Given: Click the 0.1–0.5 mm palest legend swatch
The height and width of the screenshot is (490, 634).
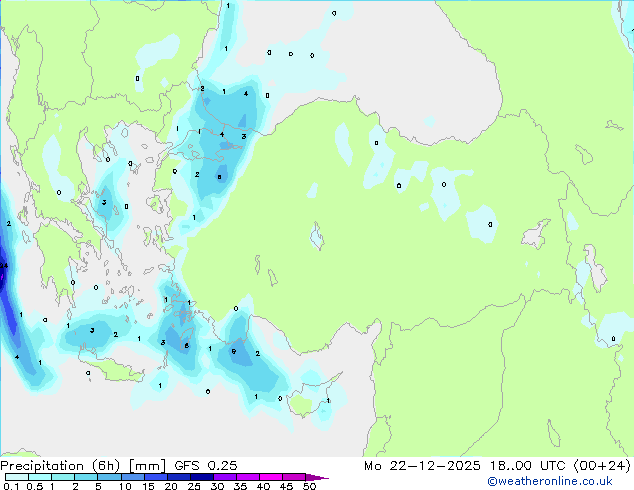Looking at the screenshot, I should tap(17, 477).
